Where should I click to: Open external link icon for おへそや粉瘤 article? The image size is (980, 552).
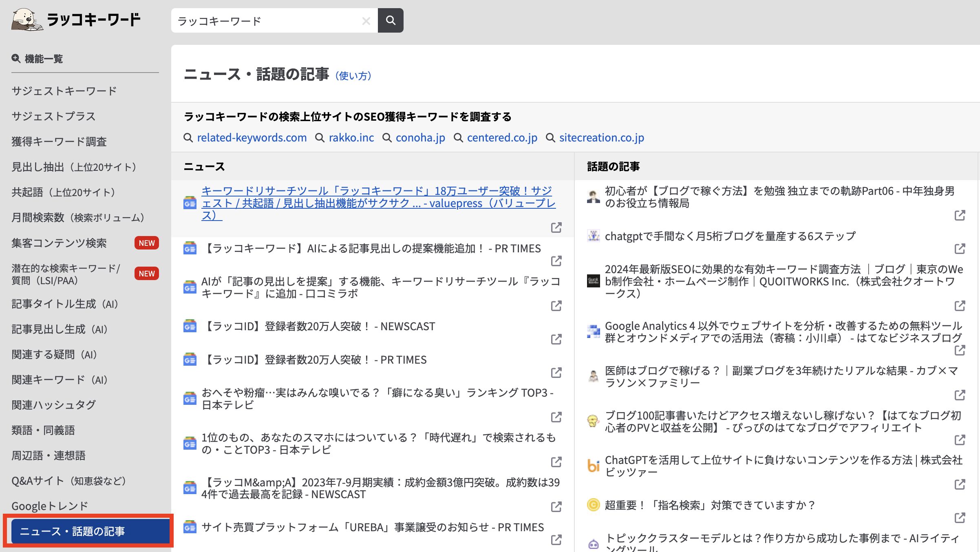click(556, 417)
